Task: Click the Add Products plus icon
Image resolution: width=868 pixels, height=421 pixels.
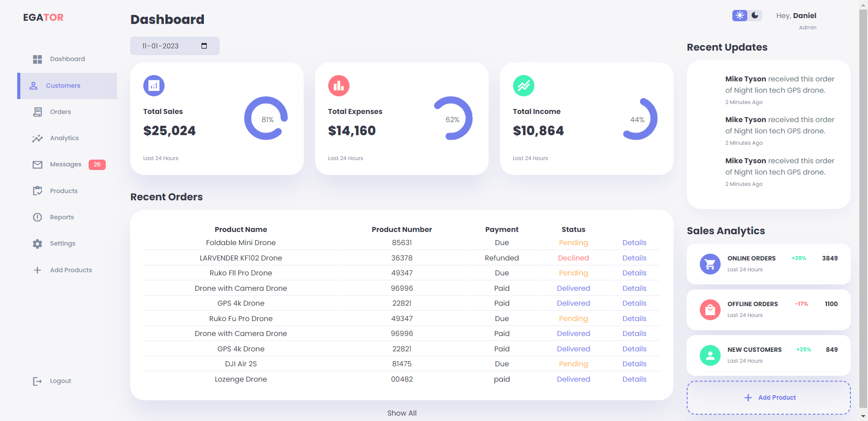Action: (x=36, y=270)
